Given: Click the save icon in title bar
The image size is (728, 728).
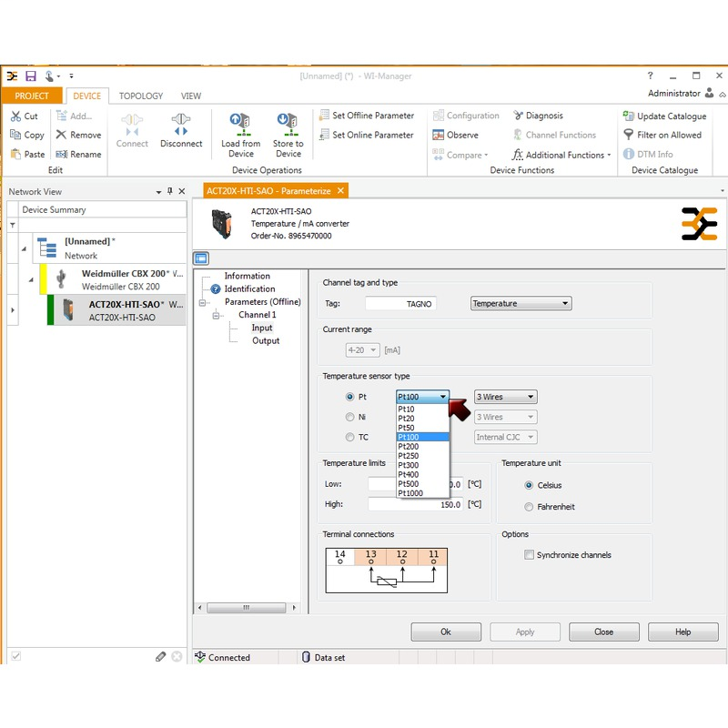Looking at the screenshot, I should (31, 76).
